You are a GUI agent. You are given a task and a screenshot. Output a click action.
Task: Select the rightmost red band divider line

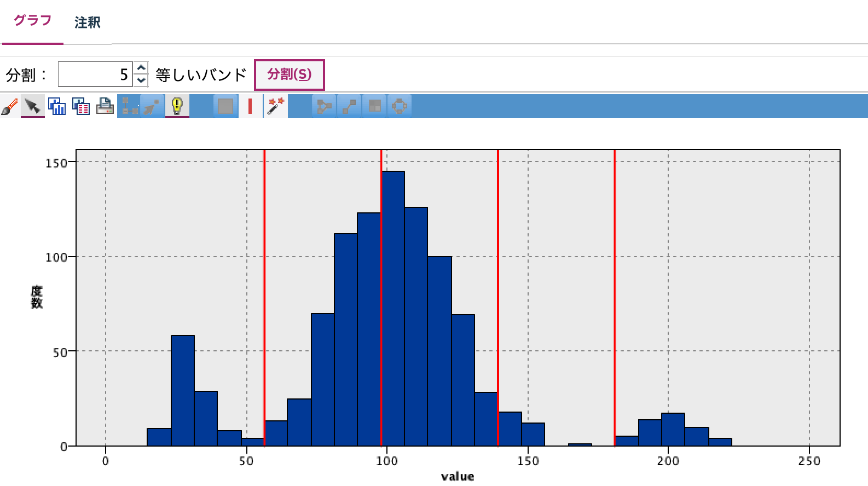pos(615,297)
